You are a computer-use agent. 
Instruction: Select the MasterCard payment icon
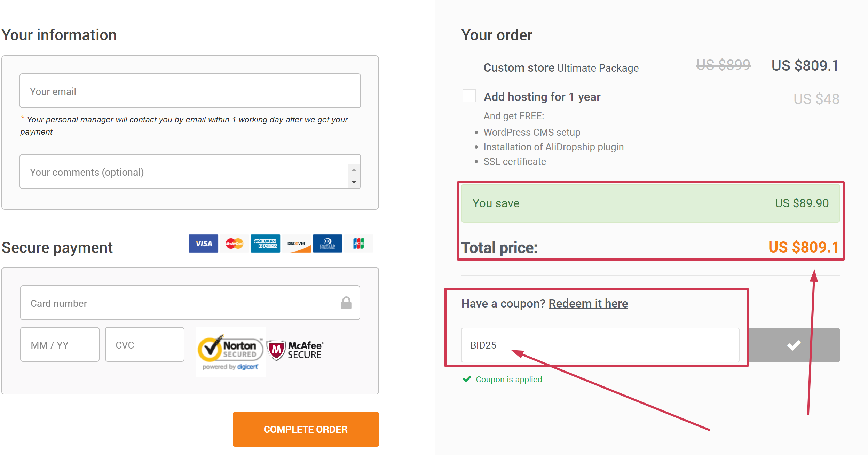click(x=234, y=244)
